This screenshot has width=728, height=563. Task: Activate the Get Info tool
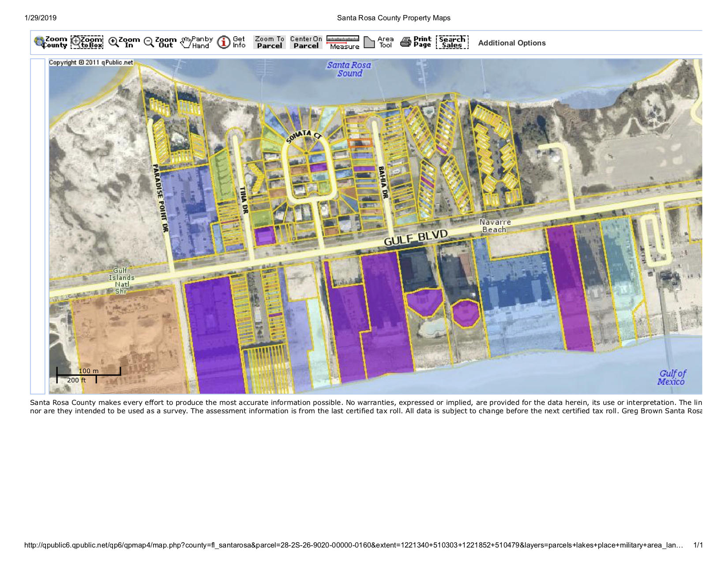(x=231, y=42)
